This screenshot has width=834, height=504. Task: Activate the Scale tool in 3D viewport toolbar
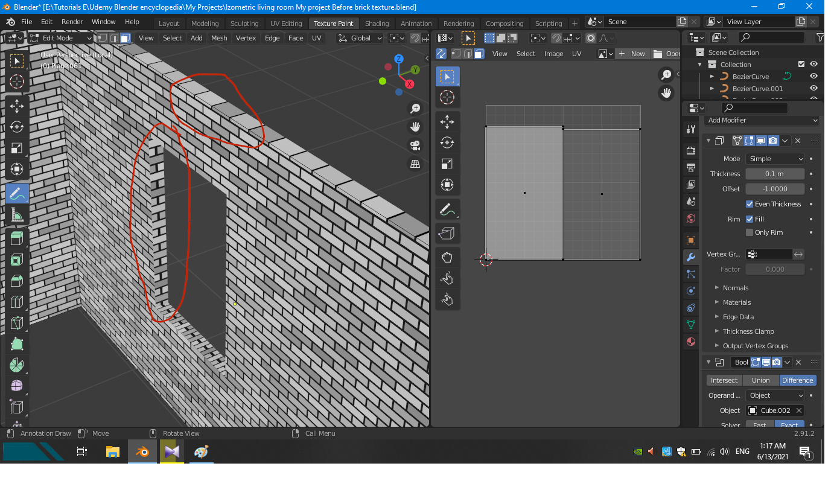tap(17, 148)
